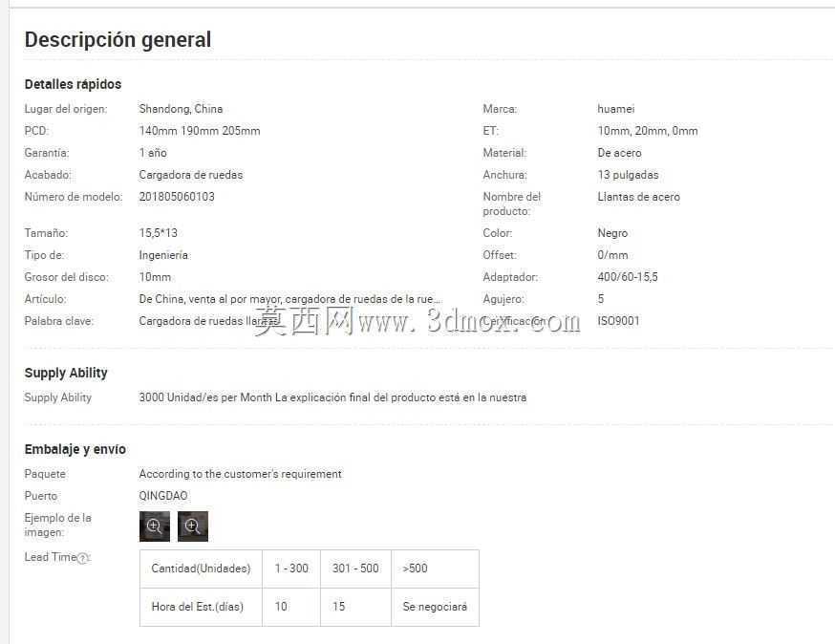Click the Tamaño value '15,5*13'
This screenshot has height=644, width=835.
tap(159, 233)
